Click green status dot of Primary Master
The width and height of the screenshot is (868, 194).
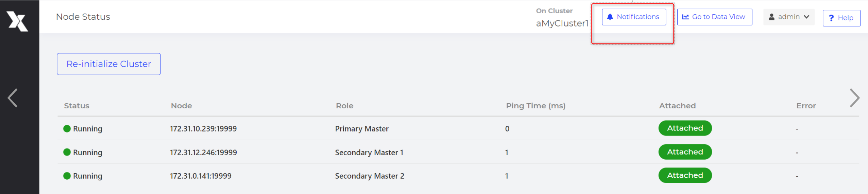point(67,128)
